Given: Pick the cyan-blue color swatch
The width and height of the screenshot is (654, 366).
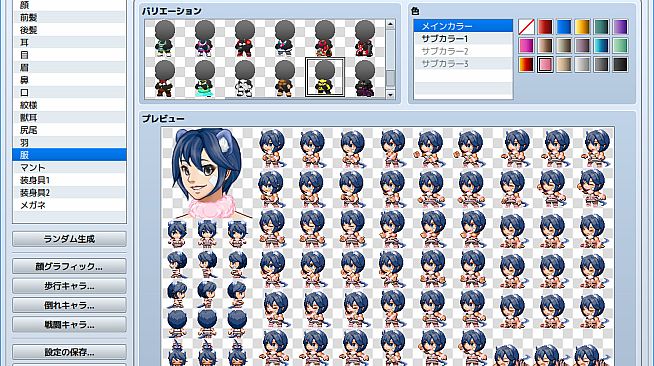Looking at the screenshot, I should [x=601, y=46].
